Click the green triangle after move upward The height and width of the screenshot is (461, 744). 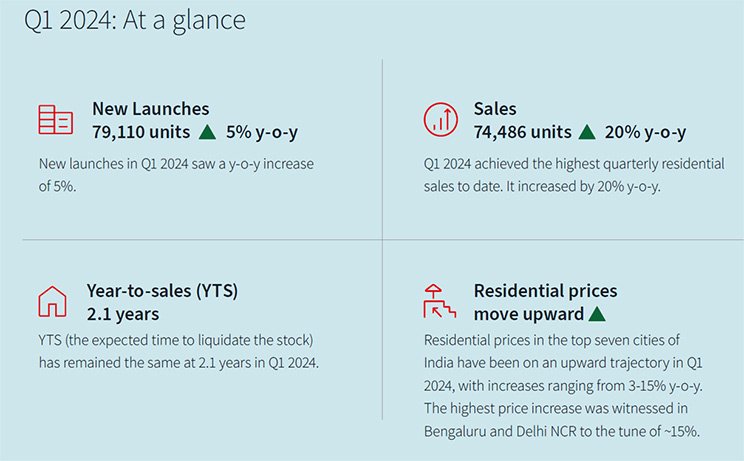click(597, 314)
